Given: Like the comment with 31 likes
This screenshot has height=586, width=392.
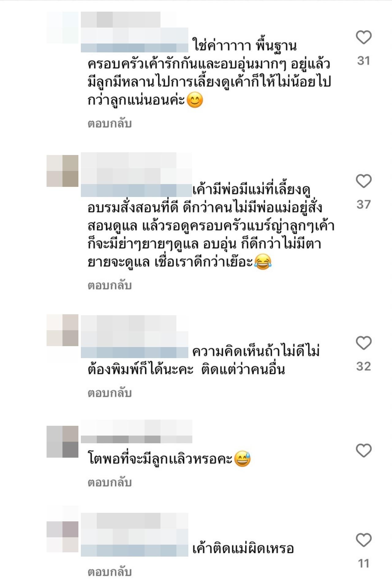Looking at the screenshot, I should [x=364, y=37].
